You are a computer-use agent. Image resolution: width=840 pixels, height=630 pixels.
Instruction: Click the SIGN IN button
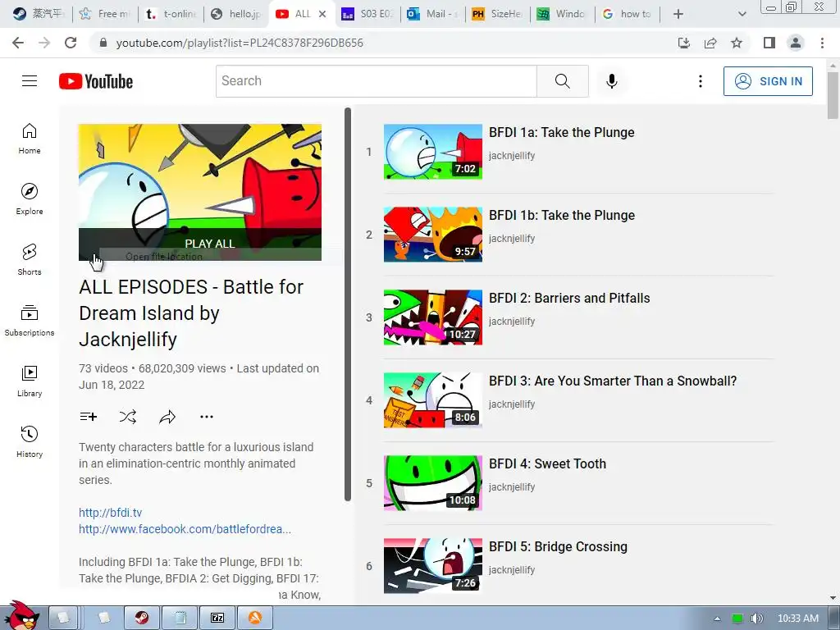click(x=768, y=81)
